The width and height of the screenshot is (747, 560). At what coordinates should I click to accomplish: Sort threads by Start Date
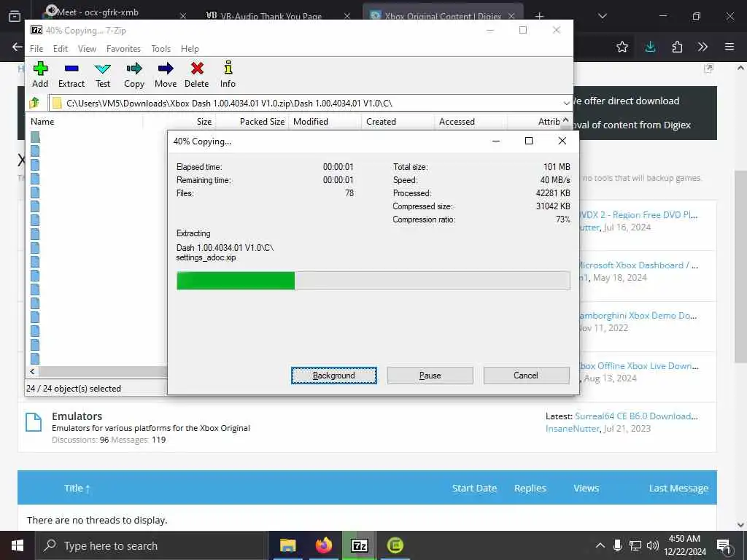(474, 488)
